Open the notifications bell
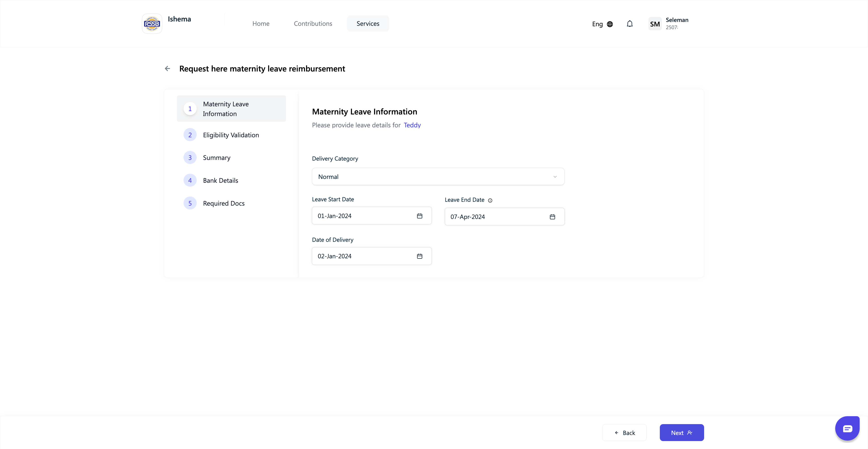 click(630, 24)
